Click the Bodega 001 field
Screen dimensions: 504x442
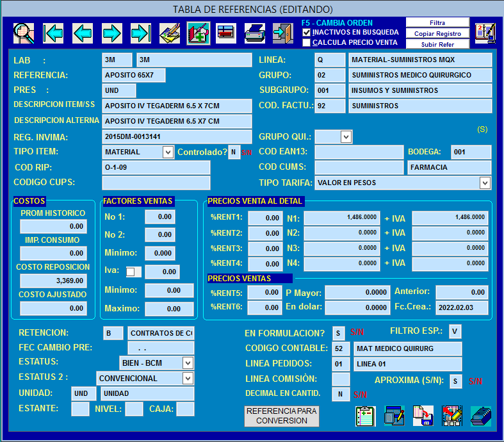(471, 152)
